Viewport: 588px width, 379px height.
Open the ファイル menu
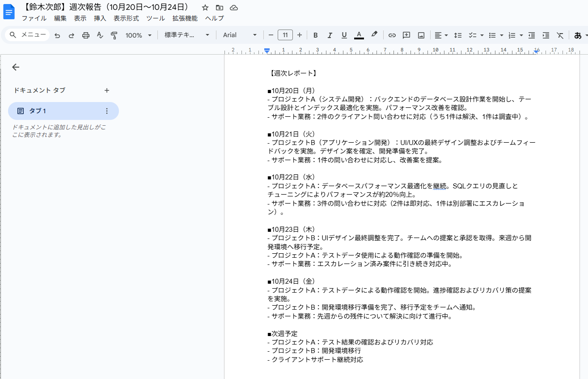pos(34,18)
